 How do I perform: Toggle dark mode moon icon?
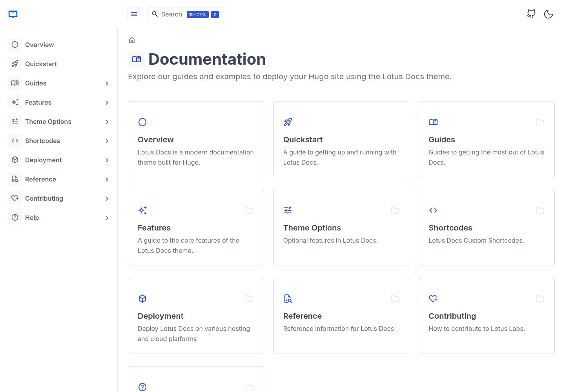549,14
